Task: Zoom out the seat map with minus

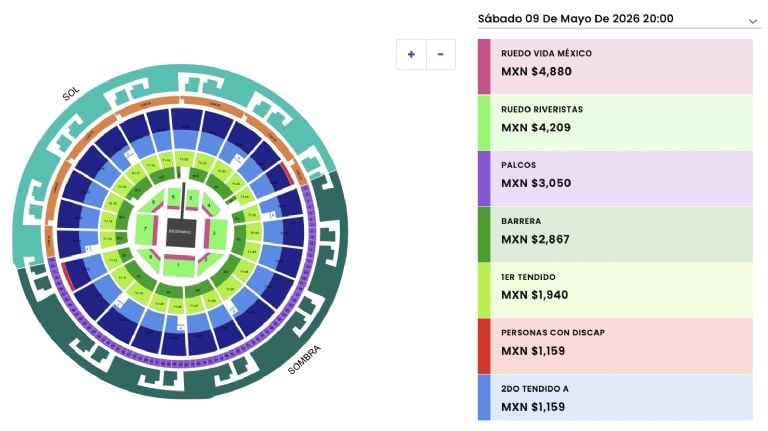Action: (441, 54)
